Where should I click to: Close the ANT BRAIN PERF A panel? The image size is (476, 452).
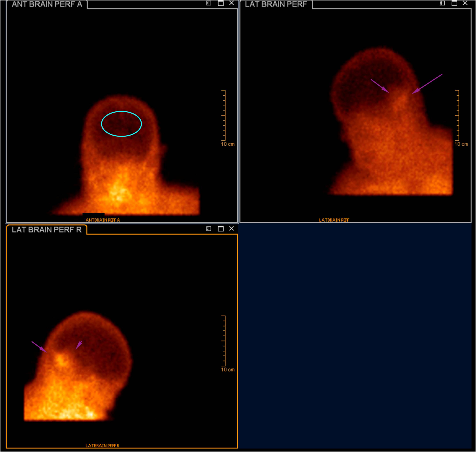pyautogui.click(x=231, y=3)
